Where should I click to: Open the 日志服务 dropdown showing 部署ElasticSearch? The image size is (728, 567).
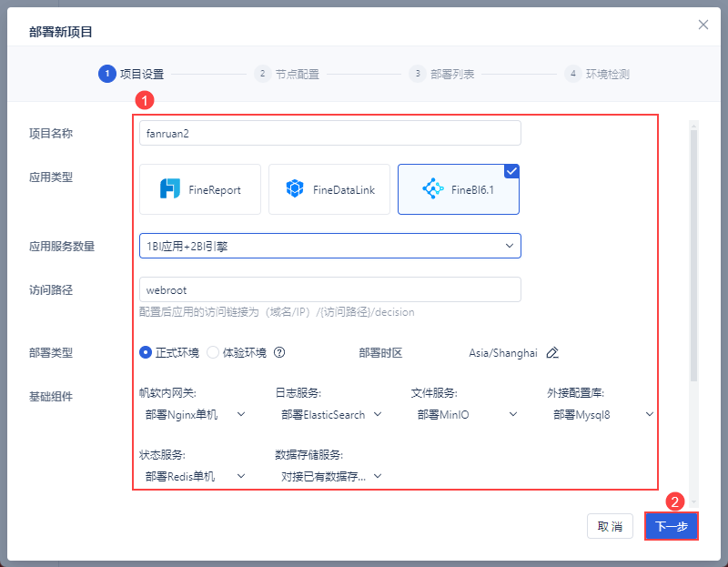(x=331, y=414)
